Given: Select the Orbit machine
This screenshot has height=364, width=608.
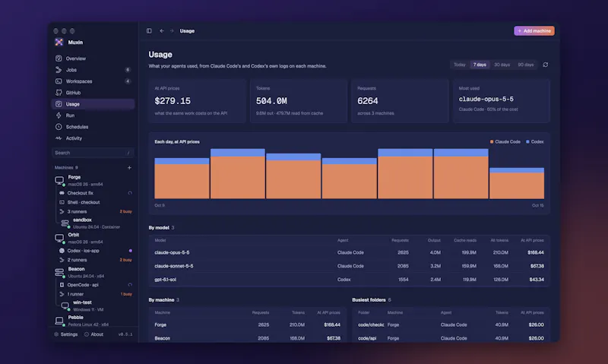Looking at the screenshot, I should 93,238.
